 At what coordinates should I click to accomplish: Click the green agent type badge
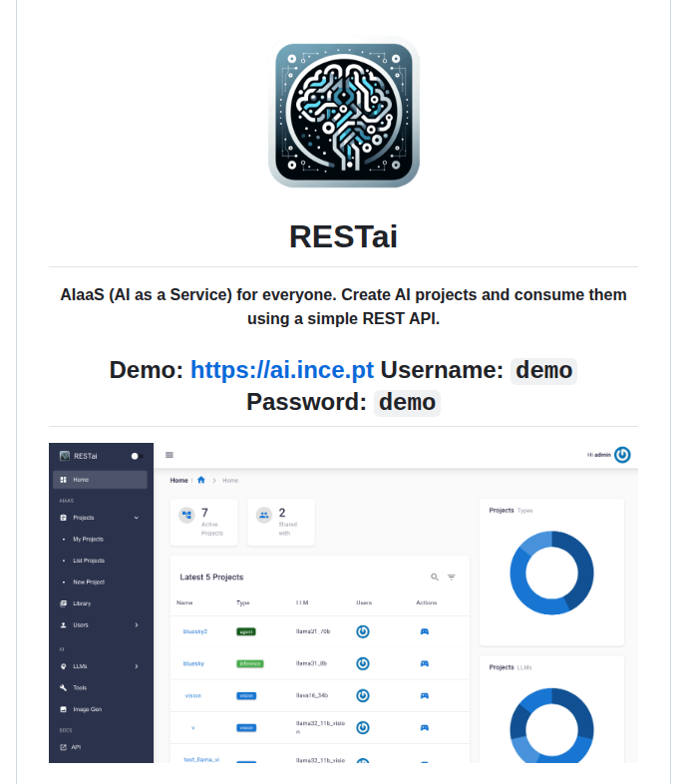246,631
